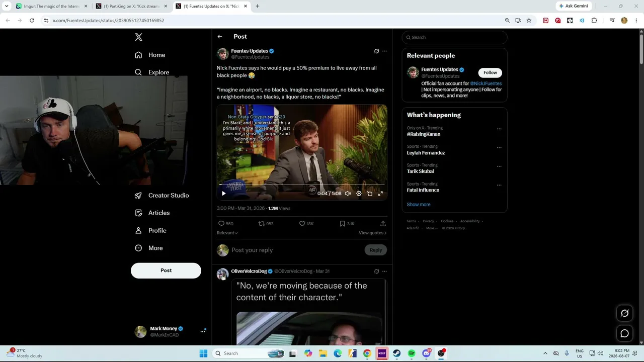The image size is (644, 362).
Task: Open the @NickJFuentes mention link
Action: [x=486, y=83]
